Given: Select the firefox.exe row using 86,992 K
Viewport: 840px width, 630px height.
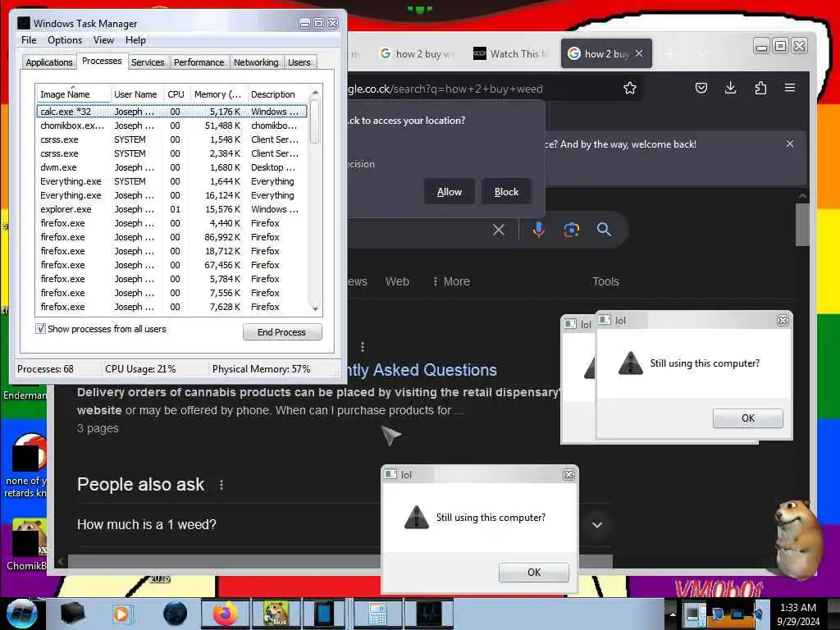Looking at the screenshot, I should pos(171,237).
